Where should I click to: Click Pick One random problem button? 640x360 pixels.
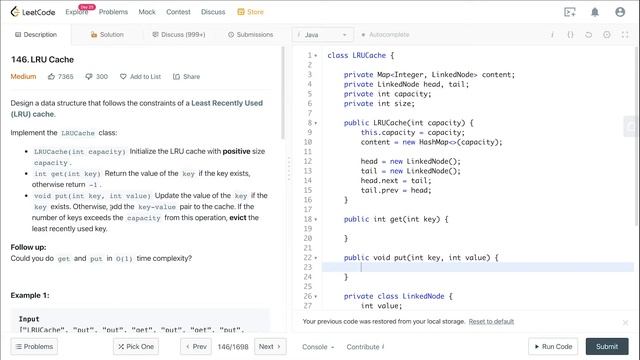[136, 347]
